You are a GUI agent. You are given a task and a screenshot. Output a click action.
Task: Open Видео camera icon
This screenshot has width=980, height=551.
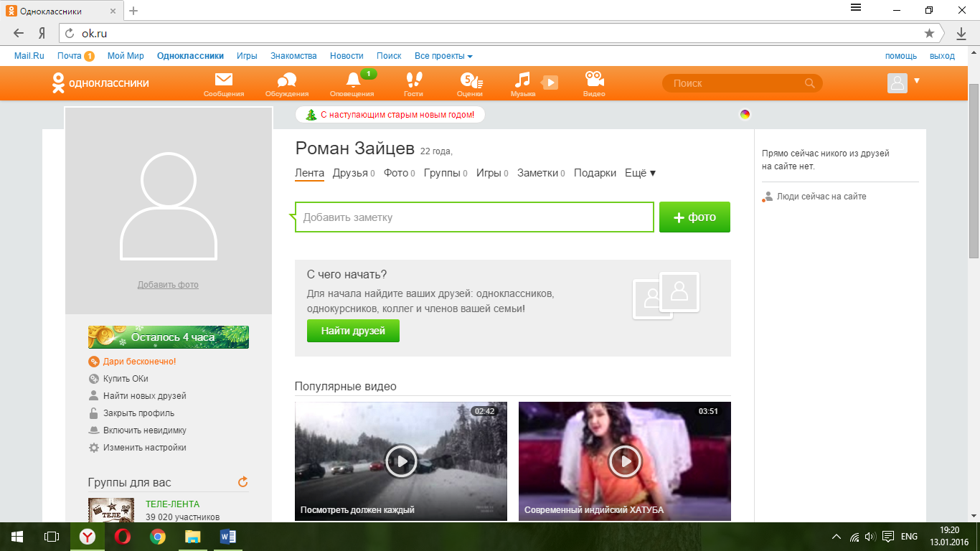pos(594,79)
